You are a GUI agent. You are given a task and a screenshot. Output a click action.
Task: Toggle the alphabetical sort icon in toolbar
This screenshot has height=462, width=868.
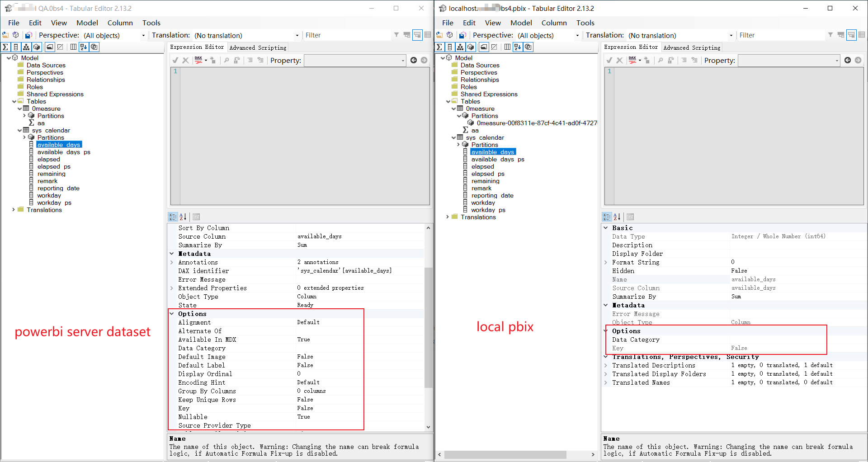pos(84,47)
